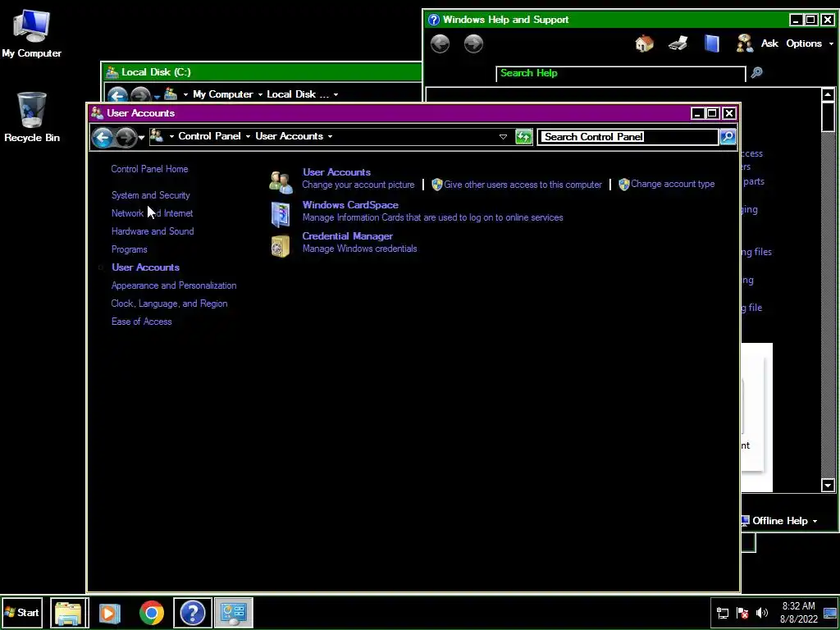Viewport: 840px width, 630px height.
Task: Open Recycle Bin desktop icon
Action: (x=32, y=116)
